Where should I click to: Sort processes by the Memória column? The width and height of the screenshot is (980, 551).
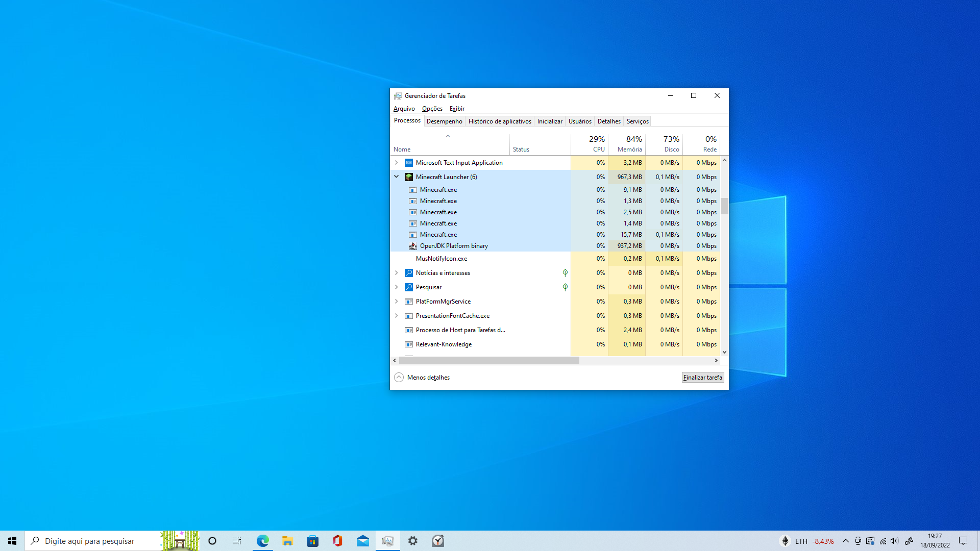(629, 144)
